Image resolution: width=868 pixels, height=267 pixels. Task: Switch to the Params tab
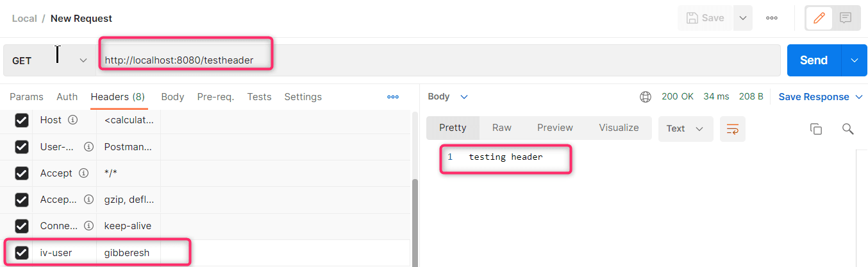click(26, 97)
